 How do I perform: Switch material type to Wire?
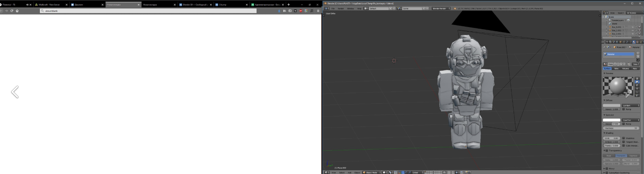click(x=616, y=68)
